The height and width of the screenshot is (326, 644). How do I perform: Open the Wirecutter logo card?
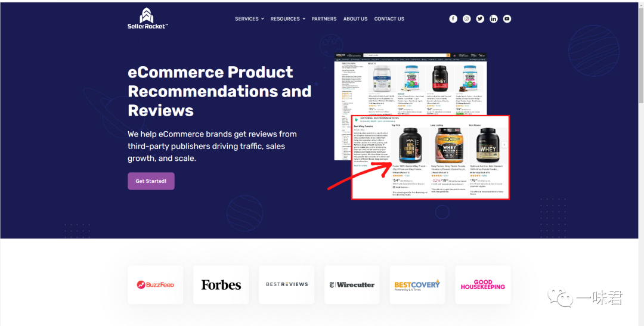pyautogui.click(x=352, y=284)
